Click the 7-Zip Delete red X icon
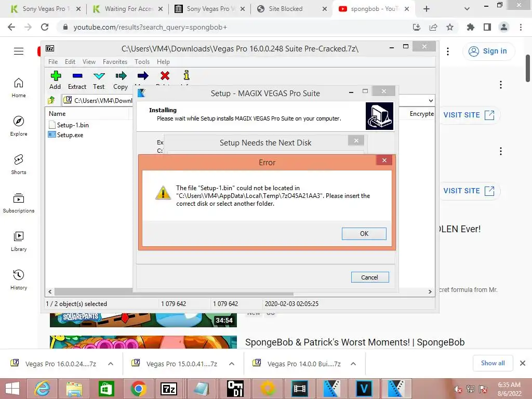 tap(165, 76)
